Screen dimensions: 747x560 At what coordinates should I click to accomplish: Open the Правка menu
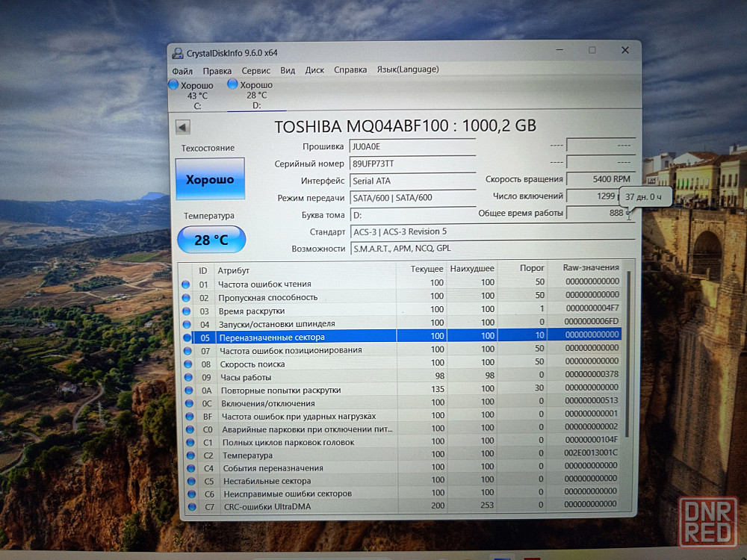217,71
